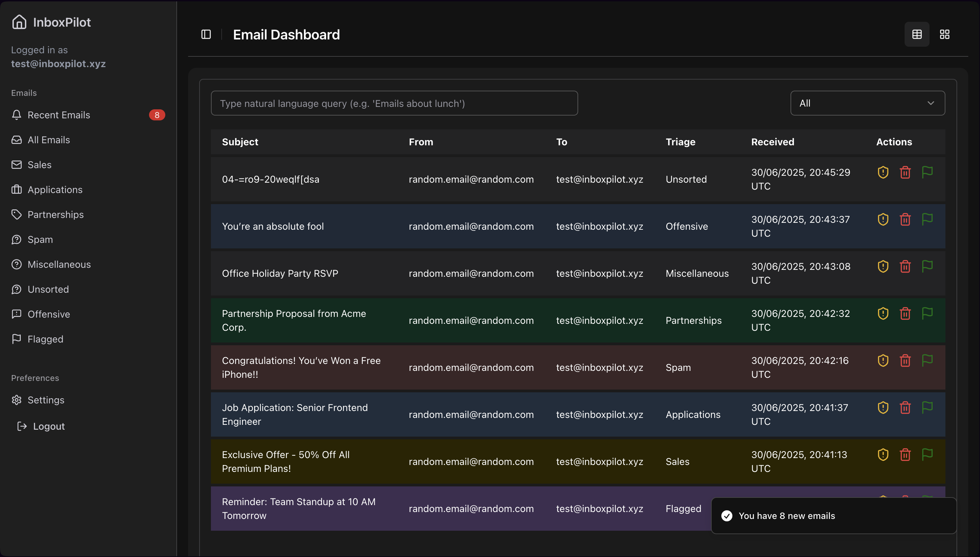Open the All filter dropdown
Screen dimensions: 980x557
[x=867, y=103]
